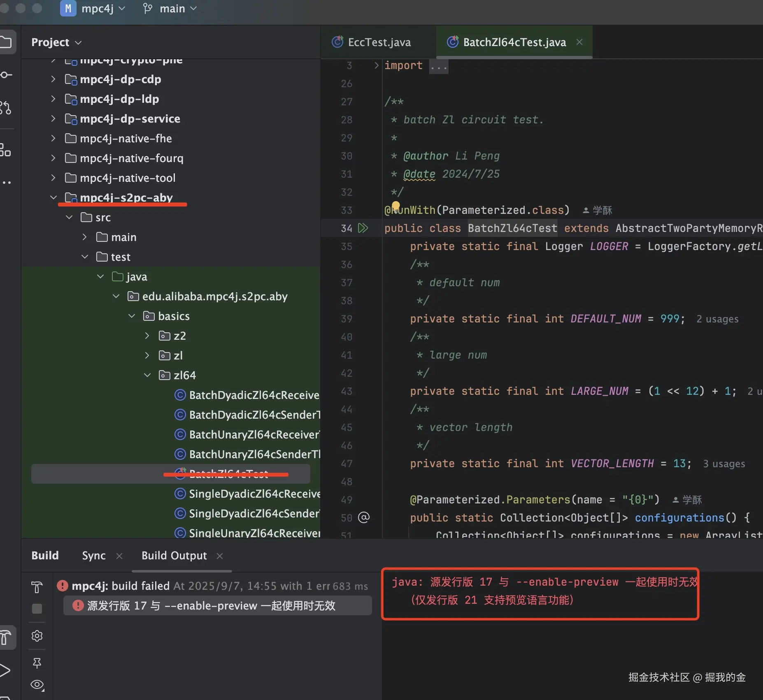Click the 2 usages hint on DEFAULT_NUM

(716, 319)
